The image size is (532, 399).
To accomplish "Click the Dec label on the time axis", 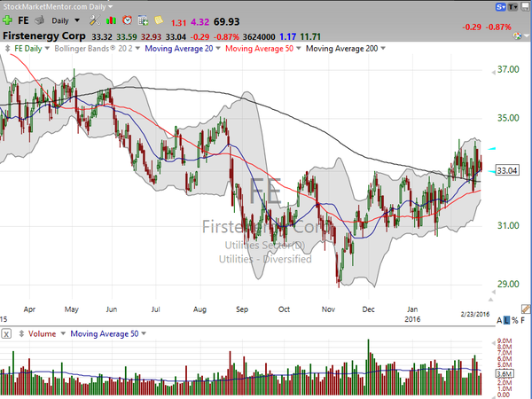I will 368,309.
